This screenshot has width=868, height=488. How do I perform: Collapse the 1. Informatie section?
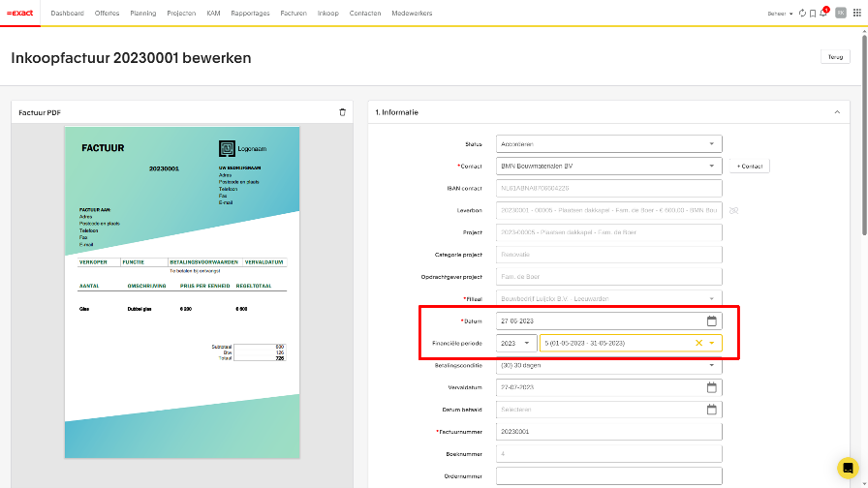click(x=837, y=112)
